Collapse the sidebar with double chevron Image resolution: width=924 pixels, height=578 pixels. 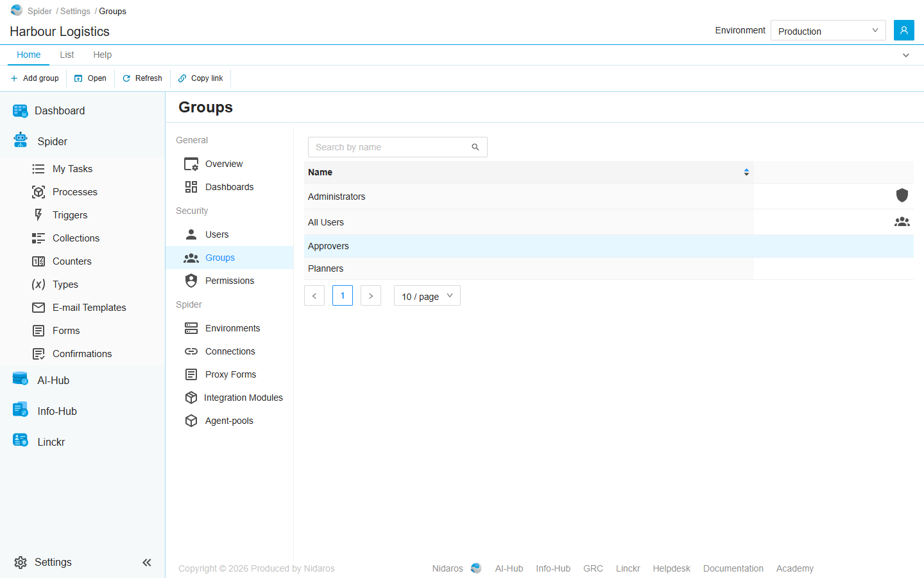(x=147, y=563)
